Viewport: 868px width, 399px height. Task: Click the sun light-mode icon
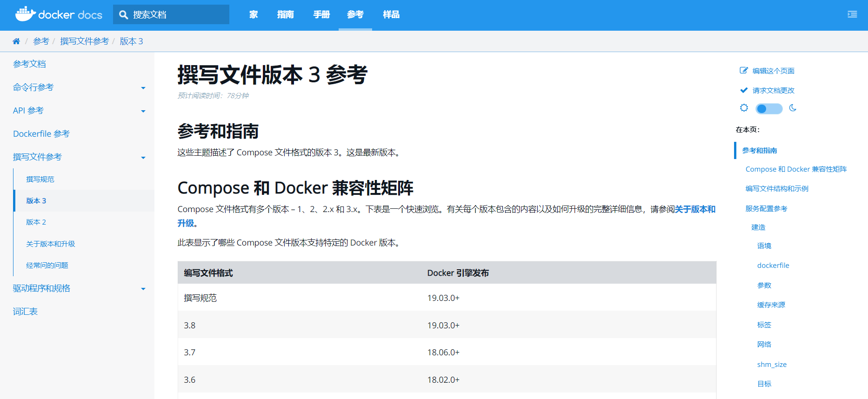coord(744,108)
